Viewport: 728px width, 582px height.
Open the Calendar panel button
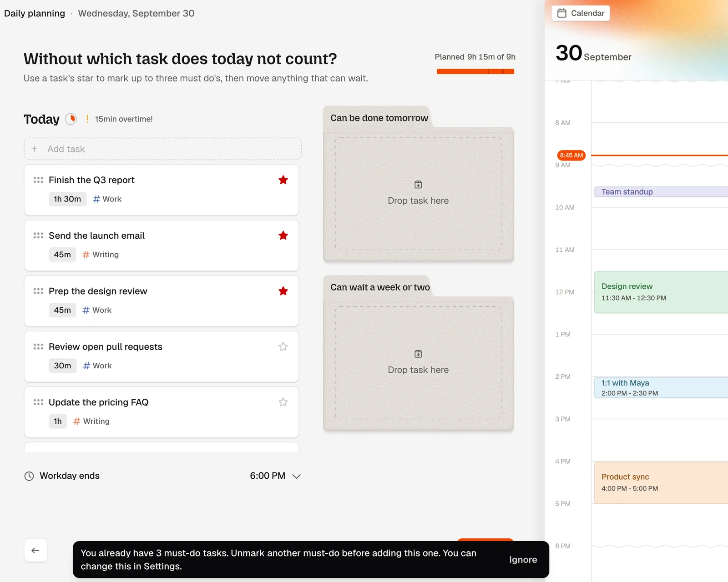click(581, 13)
